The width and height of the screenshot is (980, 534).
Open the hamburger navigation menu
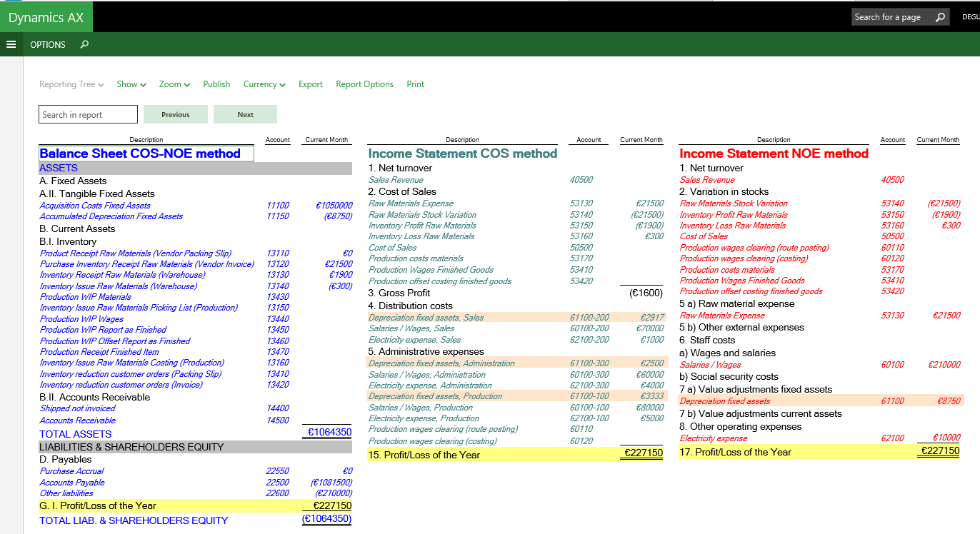tap(11, 44)
